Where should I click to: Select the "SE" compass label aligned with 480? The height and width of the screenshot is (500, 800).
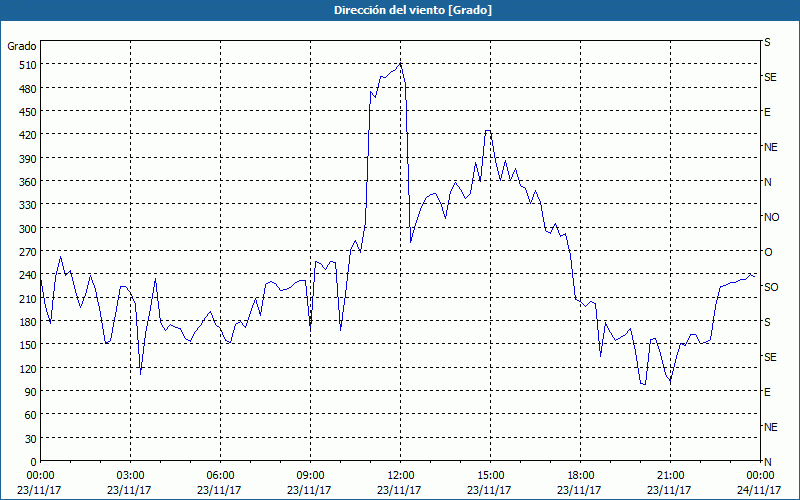point(770,77)
